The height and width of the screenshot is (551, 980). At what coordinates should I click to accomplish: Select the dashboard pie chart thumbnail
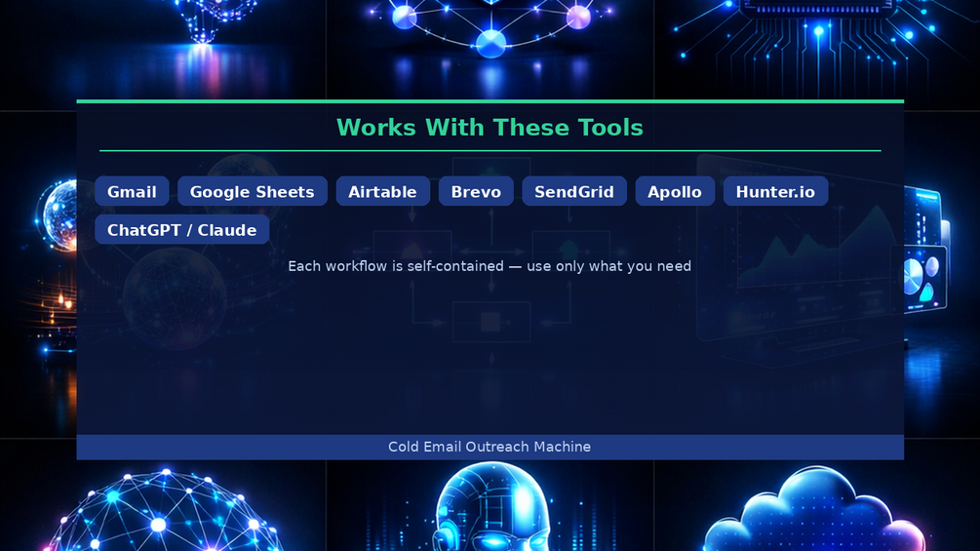click(x=942, y=275)
